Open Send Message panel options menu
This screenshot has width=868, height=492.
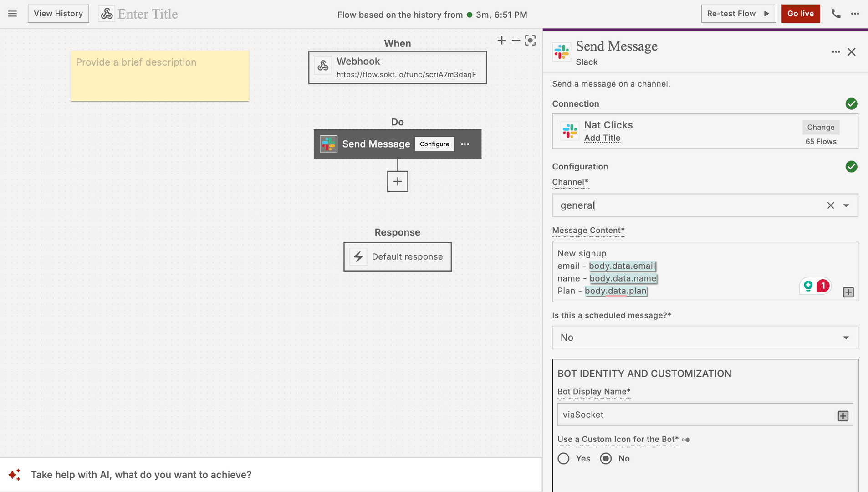click(x=836, y=52)
